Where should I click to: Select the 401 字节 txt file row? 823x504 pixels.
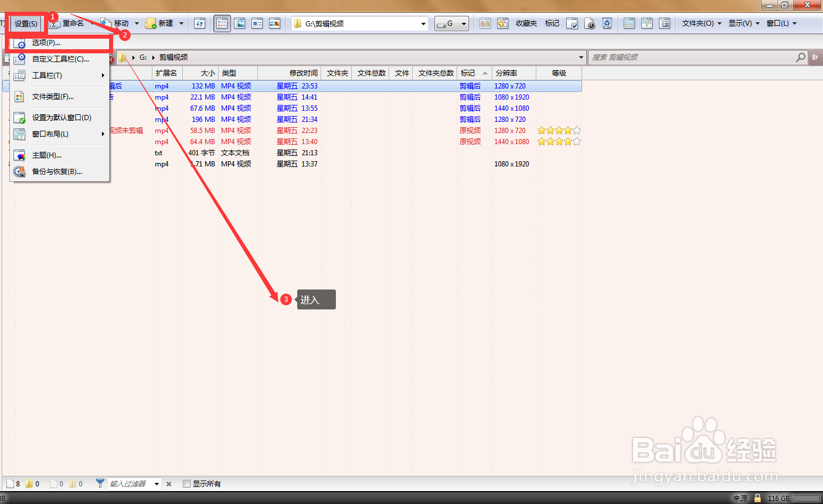pos(292,153)
